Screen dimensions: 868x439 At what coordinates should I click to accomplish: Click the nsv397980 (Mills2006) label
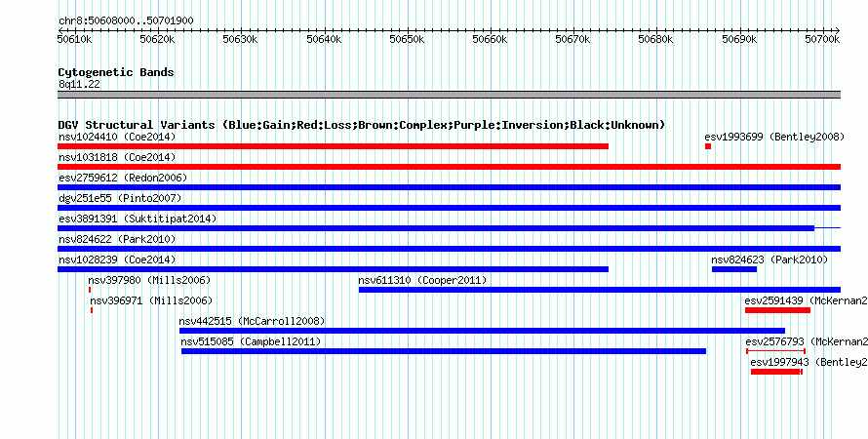click(x=149, y=280)
